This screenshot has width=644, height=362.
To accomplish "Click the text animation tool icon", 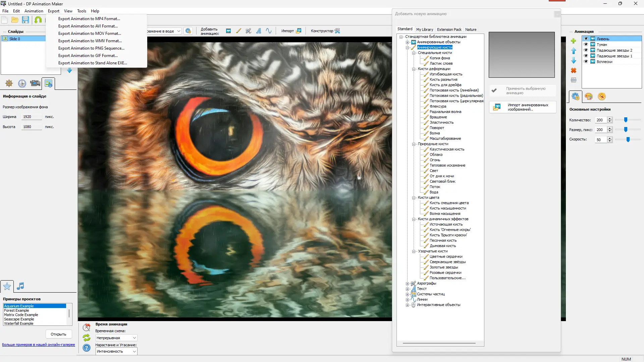I will 259,31.
